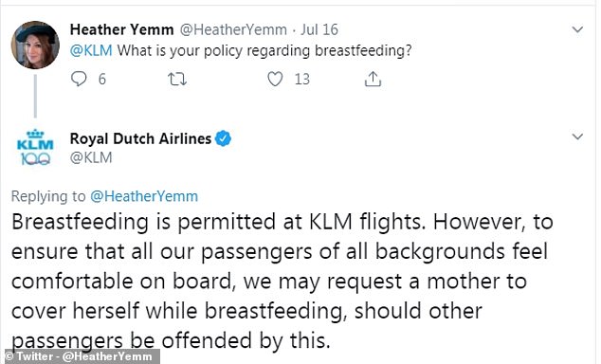The height and width of the screenshot is (364, 601).
Task: Expand Heather Yemm's tweet options chevron
Action: (577, 29)
